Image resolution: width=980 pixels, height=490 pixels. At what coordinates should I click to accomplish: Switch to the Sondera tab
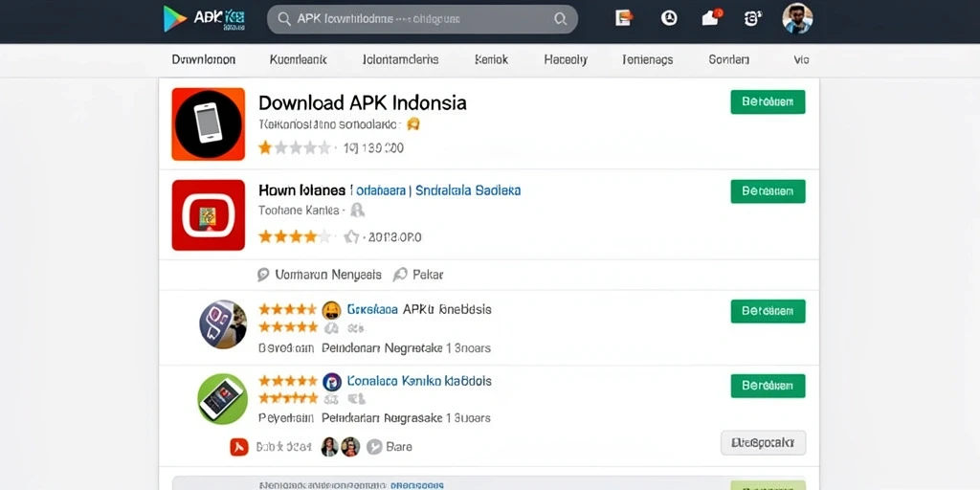[x=728, y=60]
